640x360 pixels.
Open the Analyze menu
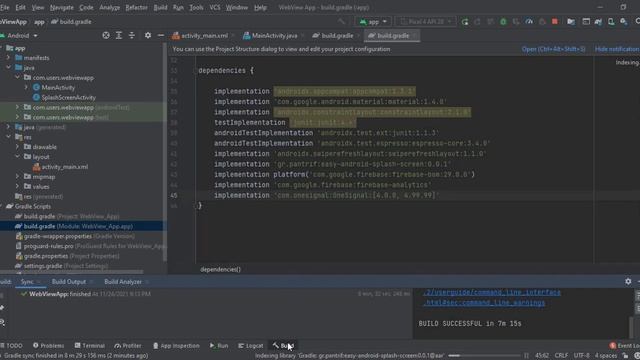click(x=109, y=7)
